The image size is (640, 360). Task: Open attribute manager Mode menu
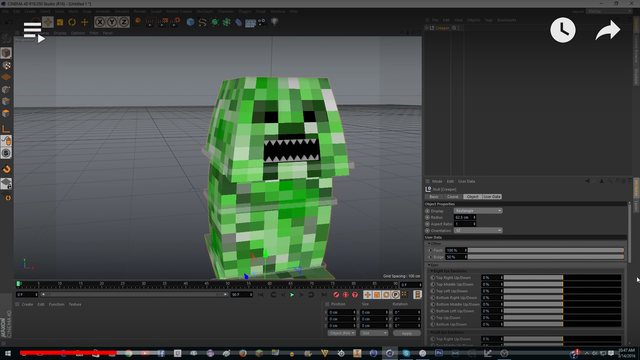pyautogui.click(x=437, y=181)
